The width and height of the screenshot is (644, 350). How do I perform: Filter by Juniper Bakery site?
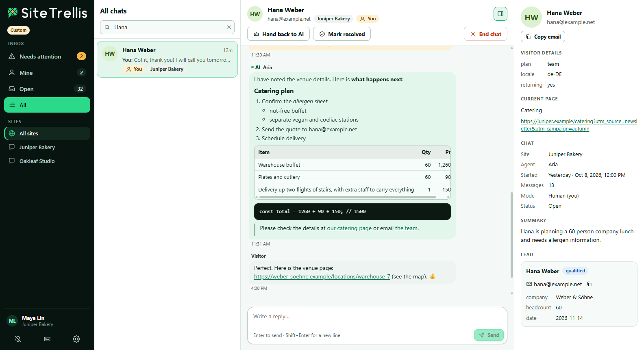47,147
